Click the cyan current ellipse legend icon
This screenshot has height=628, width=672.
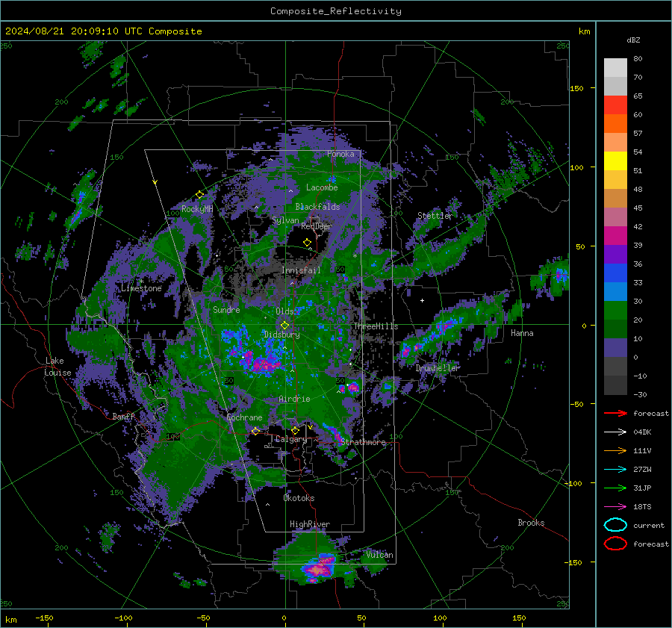point(615,525)
